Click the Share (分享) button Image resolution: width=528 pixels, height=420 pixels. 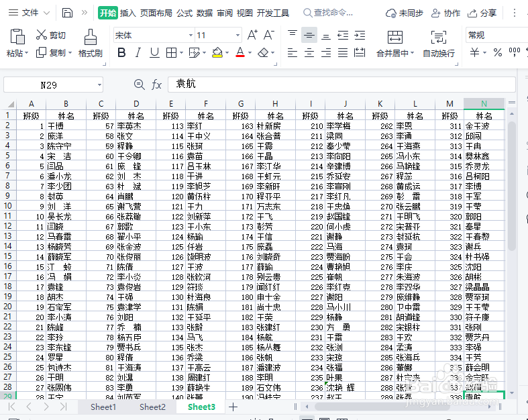click(x=482, y=13)
